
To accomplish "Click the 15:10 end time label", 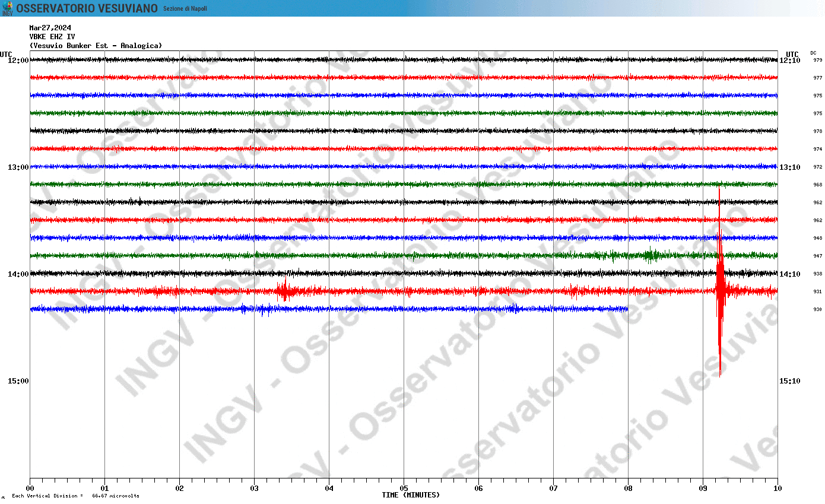I will coord(790,381).
